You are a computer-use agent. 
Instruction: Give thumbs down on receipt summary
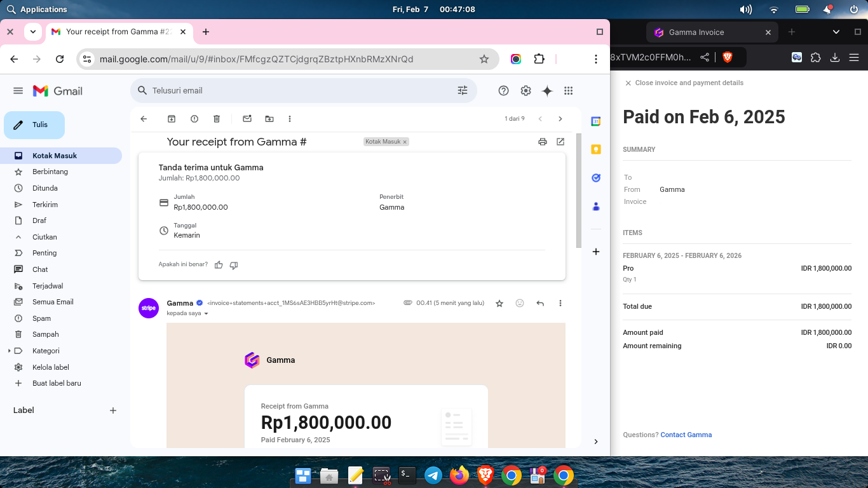(234, 265)
